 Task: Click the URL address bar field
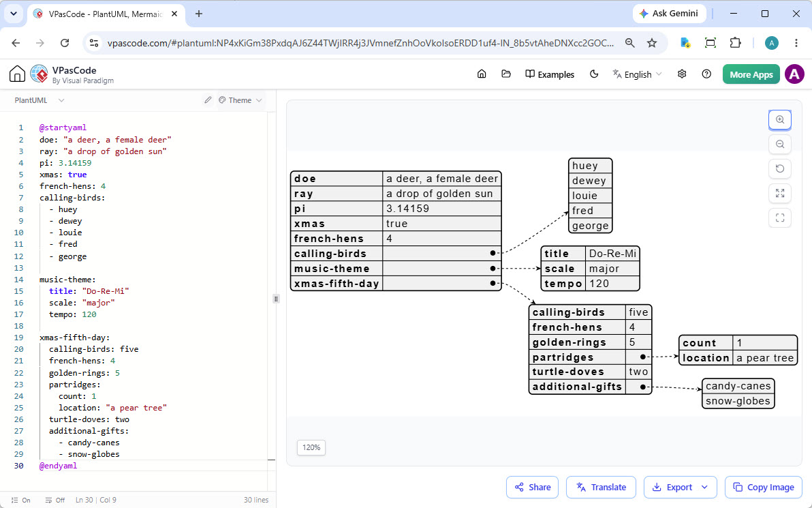tap(360, 43)
